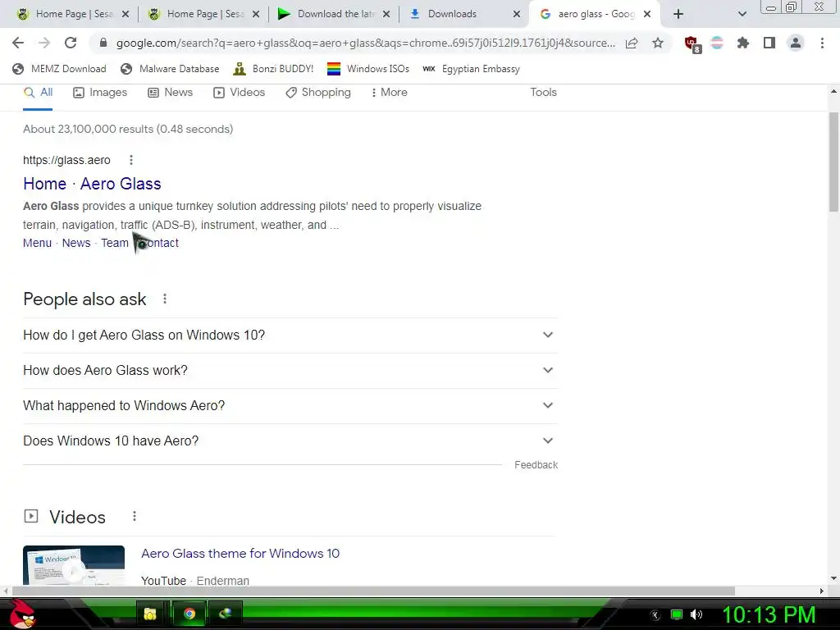Select the Images search filter

100,92
